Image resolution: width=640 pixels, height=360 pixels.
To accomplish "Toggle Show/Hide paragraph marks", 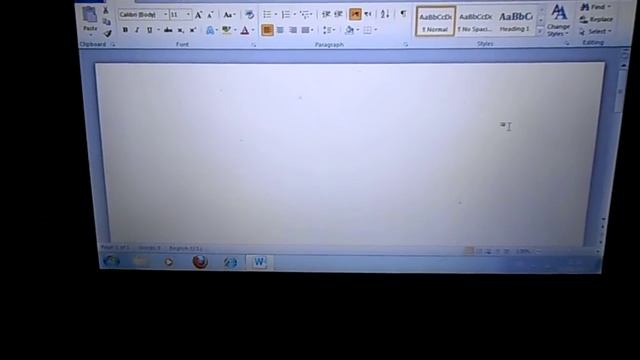I will (x=403, y=14).
